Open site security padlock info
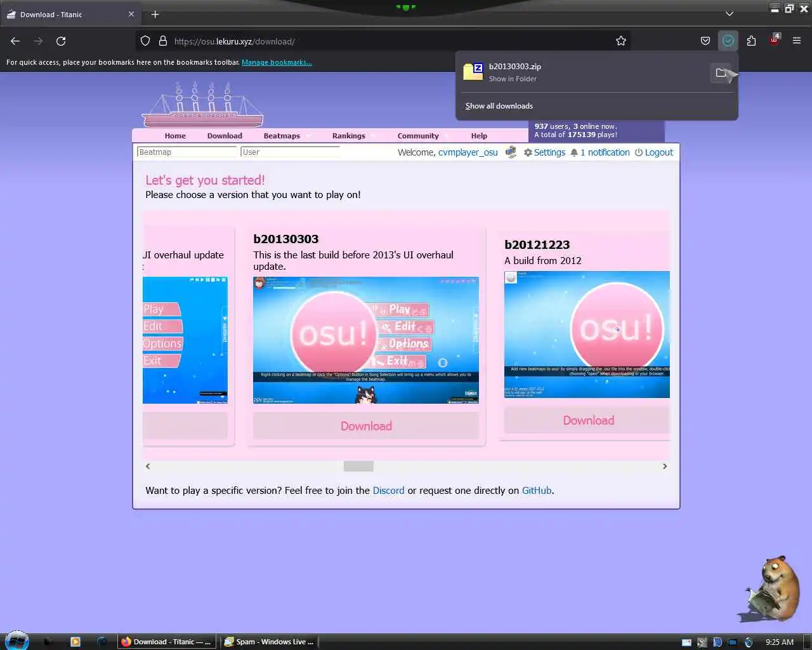Viewport: 812px width, 650px height. click(163, 41)
